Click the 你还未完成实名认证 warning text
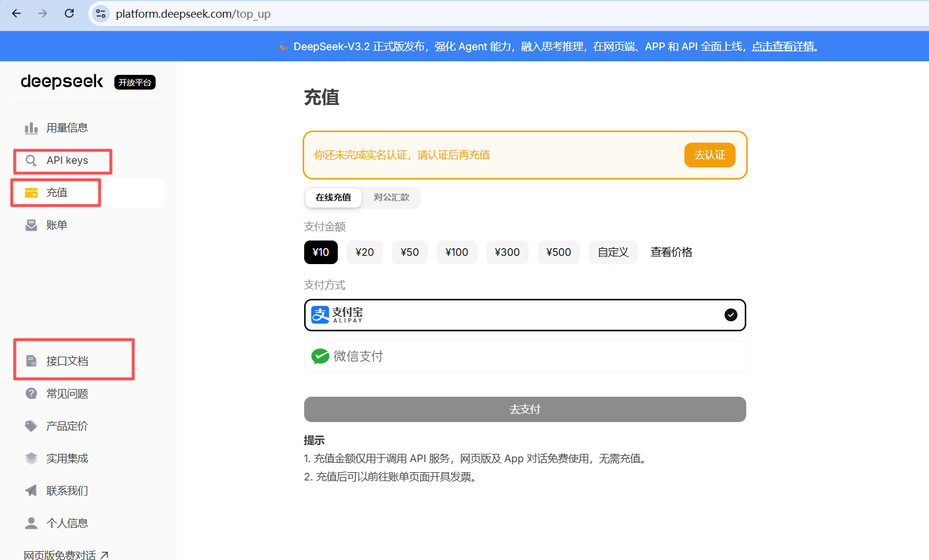Viewport: 929px width, 560px height. click(402, 155)
